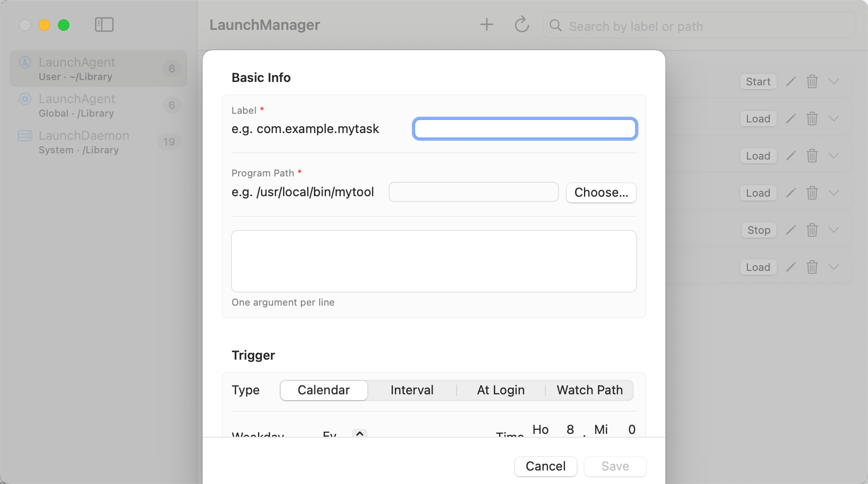Click the plus icon to add a task
This screenshot has height=484, width=868.
[487, 25]
